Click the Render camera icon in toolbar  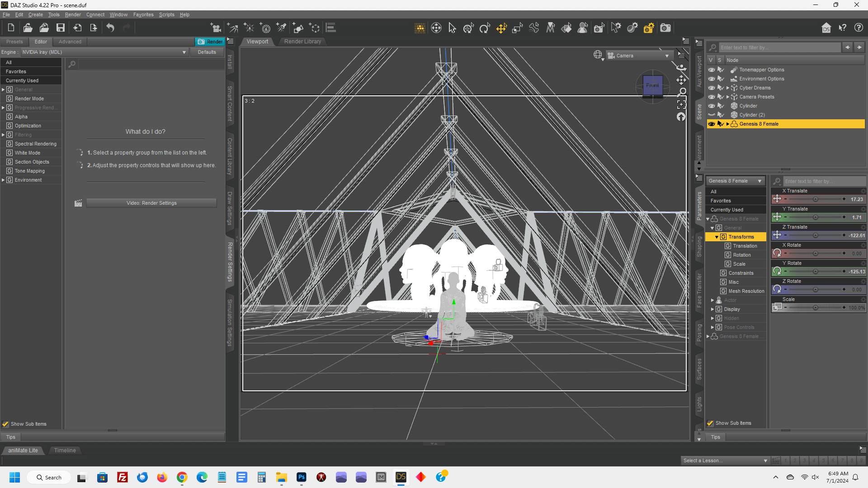665,28
